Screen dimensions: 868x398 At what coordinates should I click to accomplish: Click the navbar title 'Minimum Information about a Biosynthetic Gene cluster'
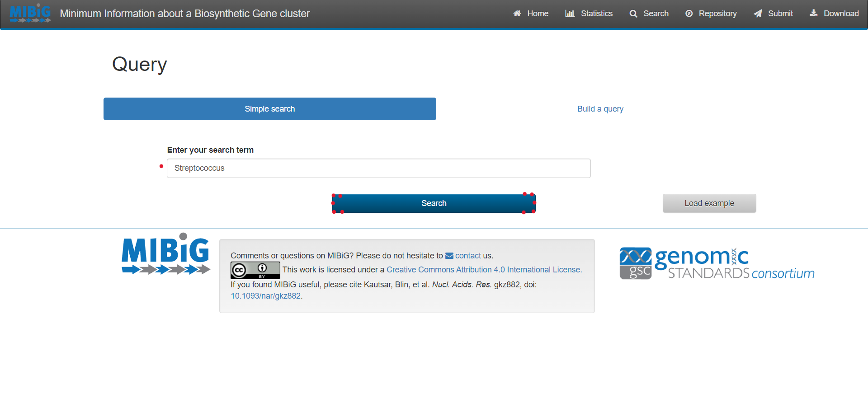coord(185,14)
